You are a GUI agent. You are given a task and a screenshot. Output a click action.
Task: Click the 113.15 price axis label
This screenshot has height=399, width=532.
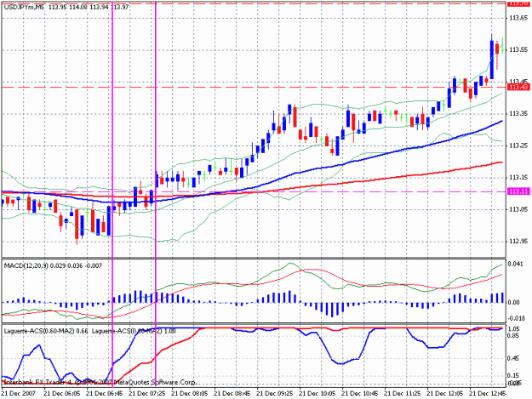click(x=518, y=177)
